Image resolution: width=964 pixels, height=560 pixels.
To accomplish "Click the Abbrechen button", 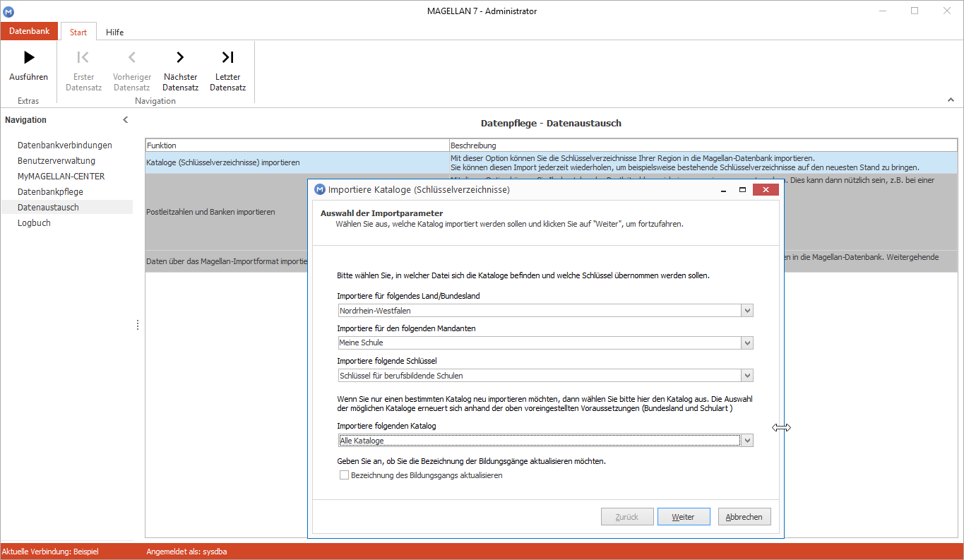I will [744, 517].
